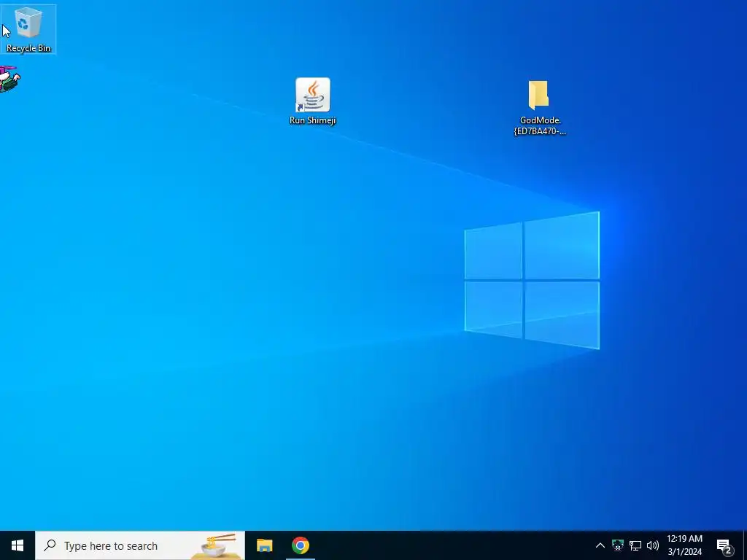Click the Type here to search box
The height and width of the screenshot is (560, 747).
(x=140, y=545)
